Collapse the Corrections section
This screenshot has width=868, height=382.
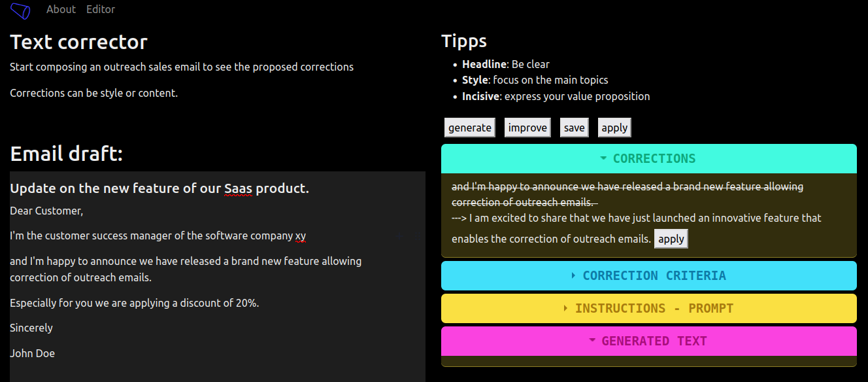click(x=648, y=159)
